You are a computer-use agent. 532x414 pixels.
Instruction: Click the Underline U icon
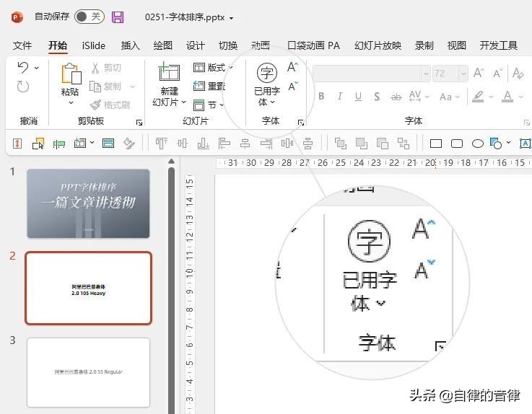[x=358, y=97]
